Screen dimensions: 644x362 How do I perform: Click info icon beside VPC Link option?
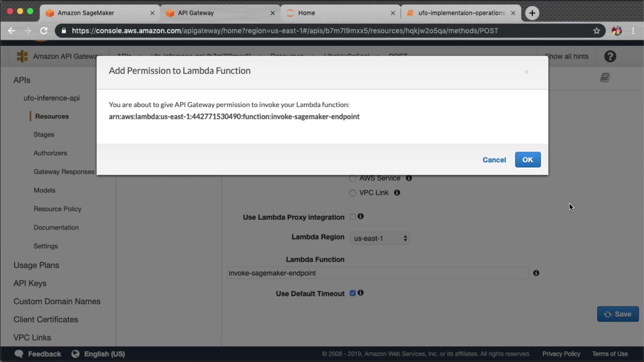397,192
